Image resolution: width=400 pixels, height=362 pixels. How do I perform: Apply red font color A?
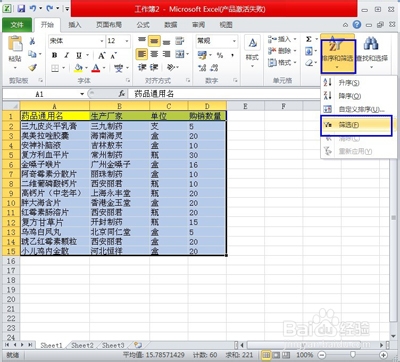96,68
